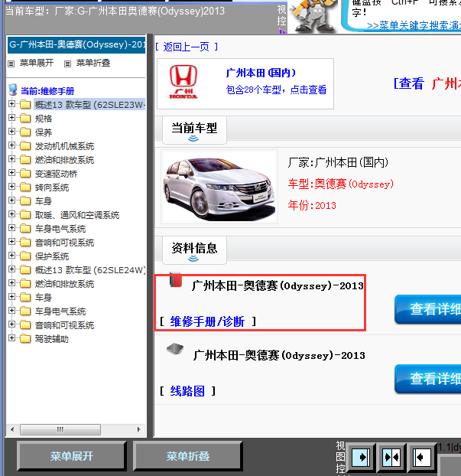Viewport: 461px width, 476px height.
Task: Click the small 菜单折叠 list icon in sidebar
Action: pos(67,64)
